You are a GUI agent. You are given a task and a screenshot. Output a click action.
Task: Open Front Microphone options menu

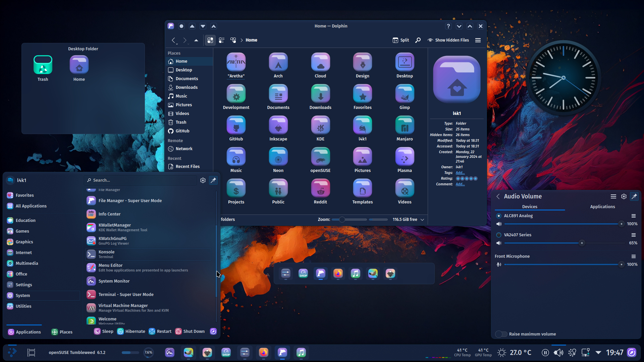[634, 256]
